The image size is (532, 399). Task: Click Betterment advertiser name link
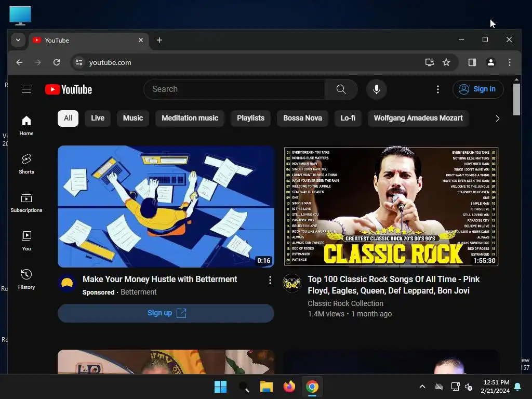138,292
